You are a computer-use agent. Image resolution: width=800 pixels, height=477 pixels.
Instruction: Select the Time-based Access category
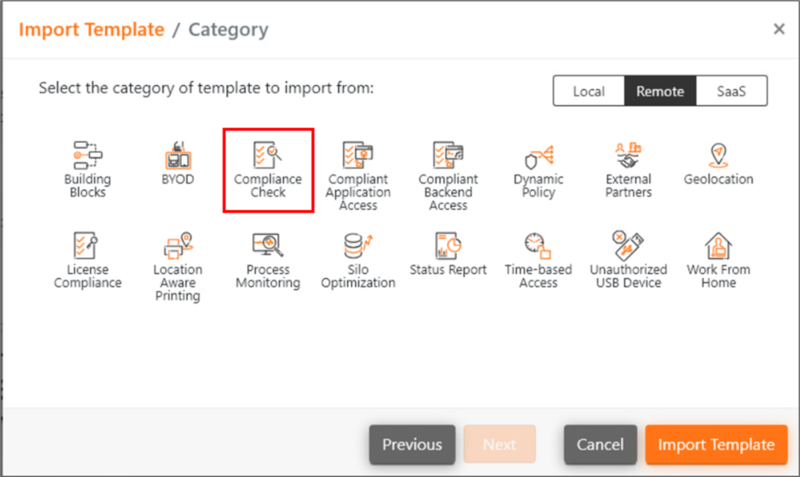[538, 260]
